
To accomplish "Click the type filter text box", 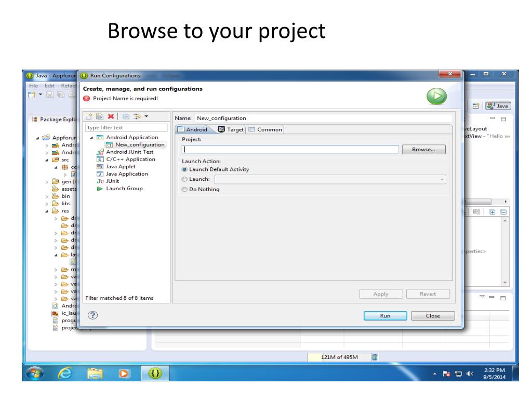I will (126, 128).
